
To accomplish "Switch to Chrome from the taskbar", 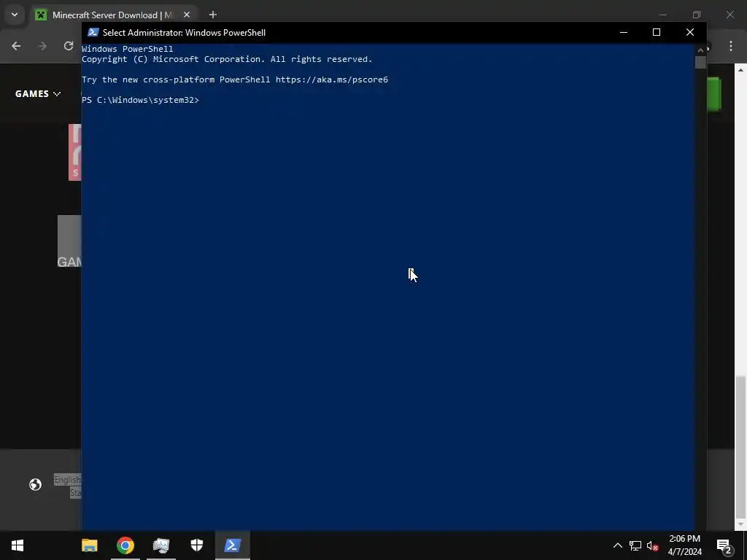I will click(x=125, y=545).
